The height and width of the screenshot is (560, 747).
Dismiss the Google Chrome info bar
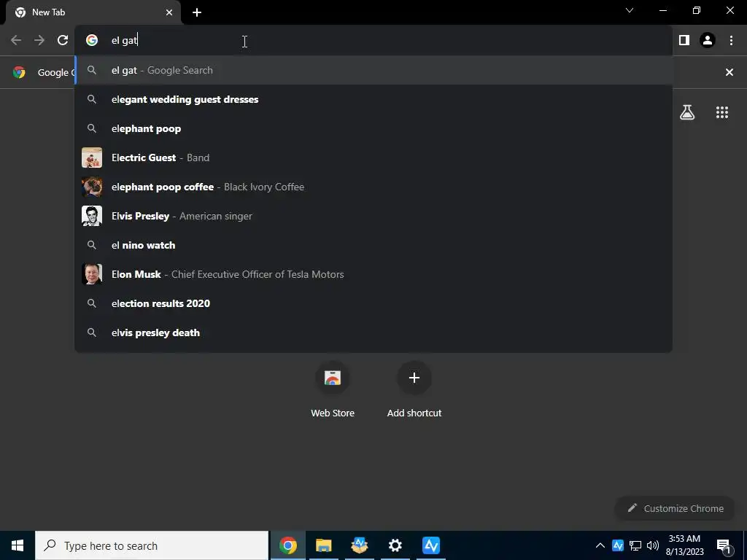pos(729,72)
